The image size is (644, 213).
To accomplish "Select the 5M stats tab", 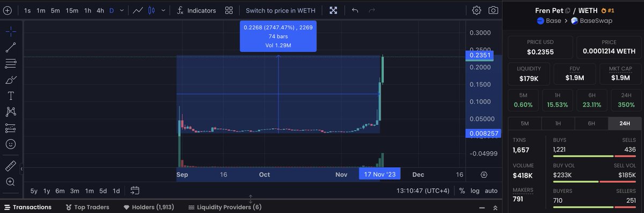I will 524,123.
